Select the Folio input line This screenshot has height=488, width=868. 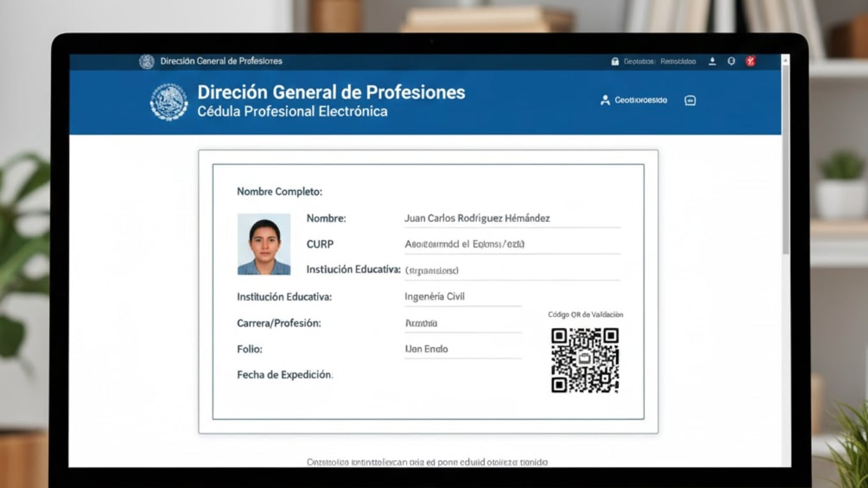pyautogui.click(x=463, y=349)
